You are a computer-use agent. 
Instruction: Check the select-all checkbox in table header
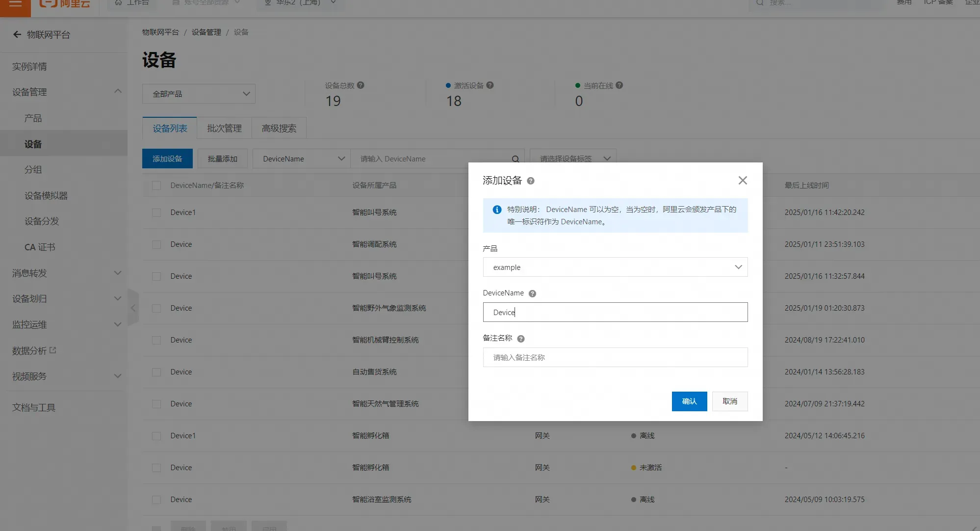click(x=156, y=186)
